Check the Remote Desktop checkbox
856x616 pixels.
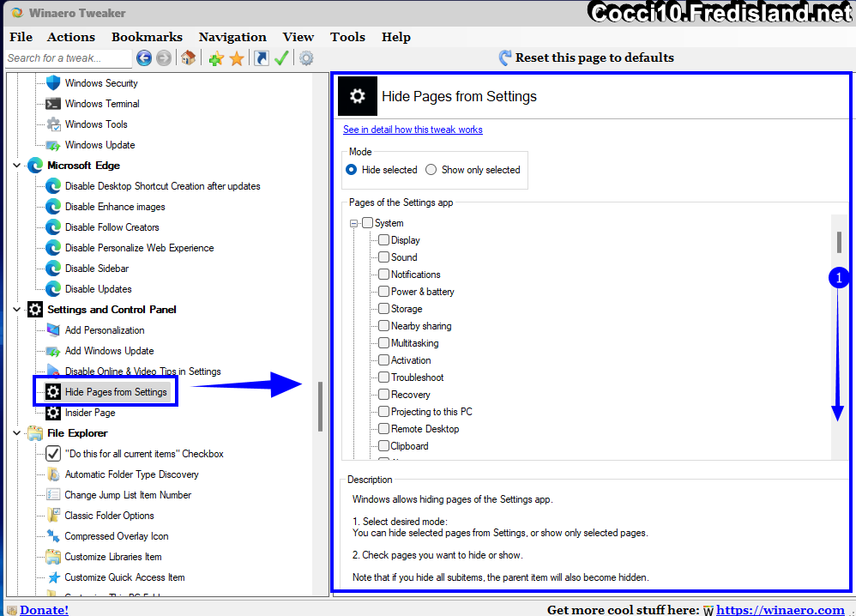coord(383,429)
